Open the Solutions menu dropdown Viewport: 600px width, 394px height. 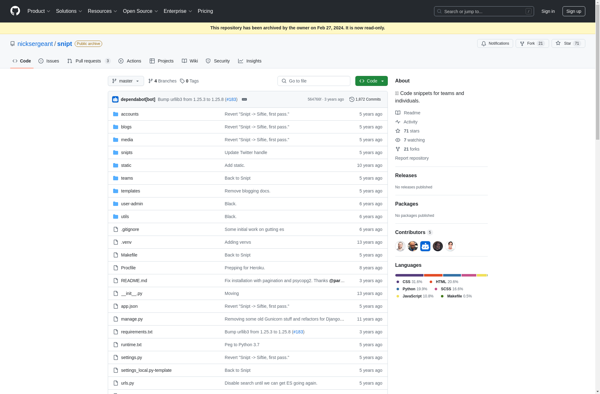click(x=69, y=11)
